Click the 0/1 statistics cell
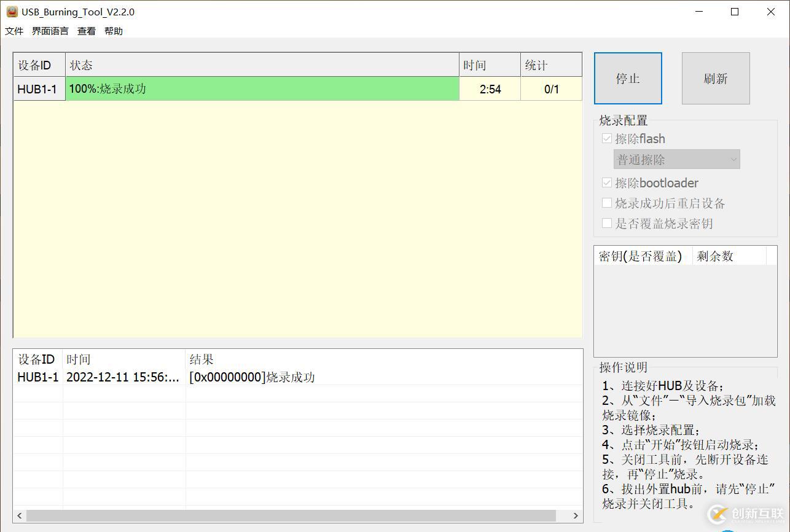This screenshot has height=532, width=790. pyautogui.click(x=551, y=89)
